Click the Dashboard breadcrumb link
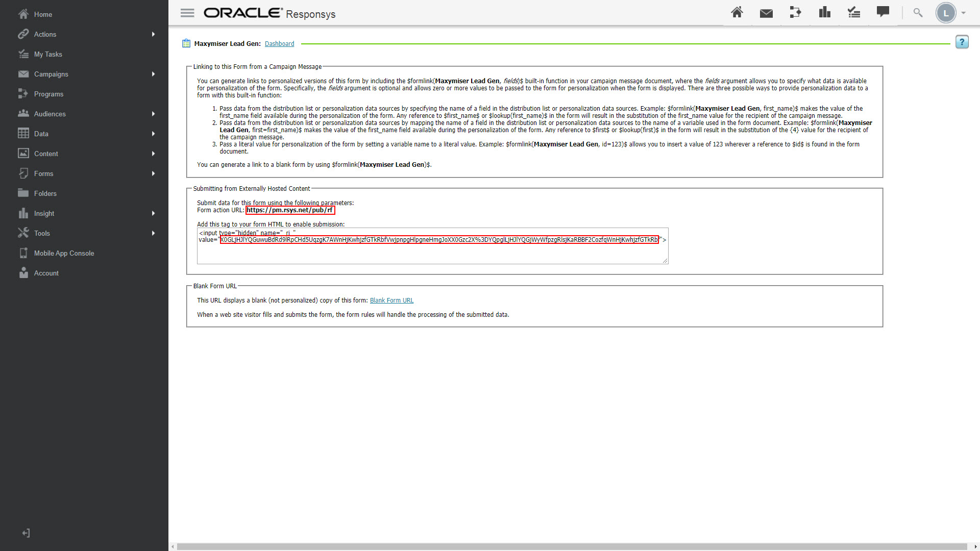980x551 pixels. pos(279,44)
